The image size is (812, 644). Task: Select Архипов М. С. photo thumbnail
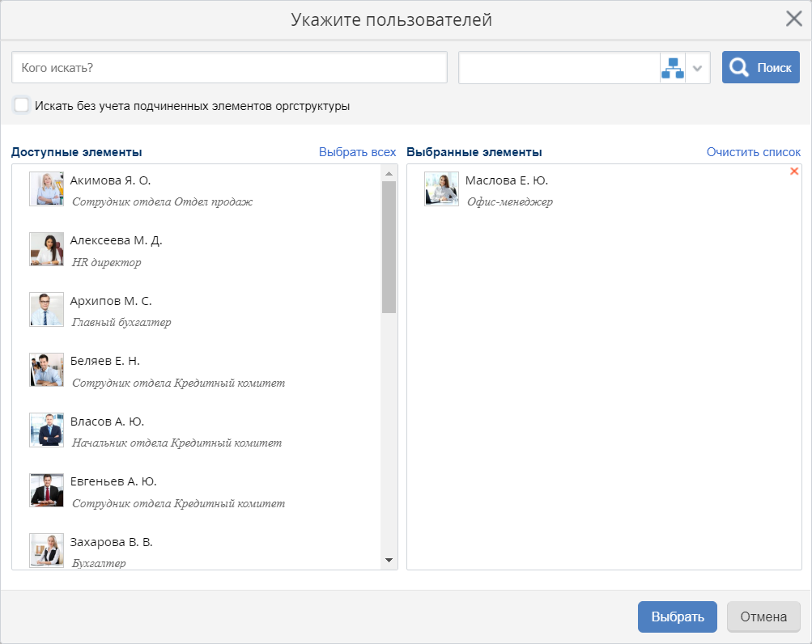point(46,310)
